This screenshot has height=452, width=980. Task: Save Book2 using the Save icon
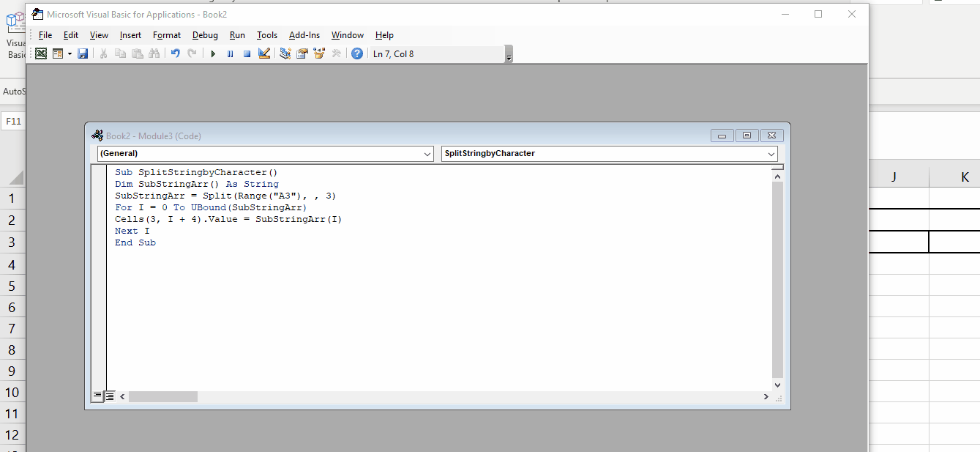[x=83, y=53]
